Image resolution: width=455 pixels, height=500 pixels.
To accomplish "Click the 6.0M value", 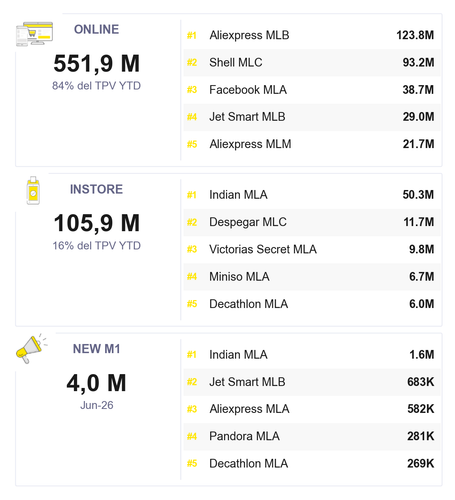I will (422, 304).
